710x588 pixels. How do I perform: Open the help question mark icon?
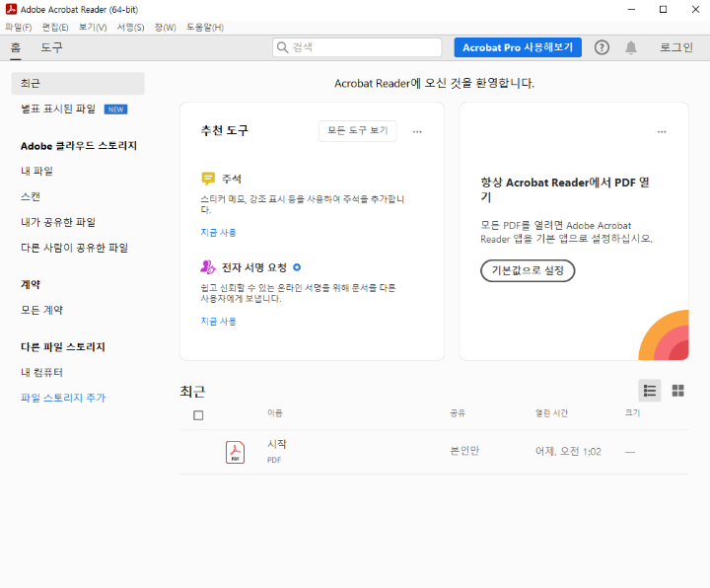click(602, 47)
